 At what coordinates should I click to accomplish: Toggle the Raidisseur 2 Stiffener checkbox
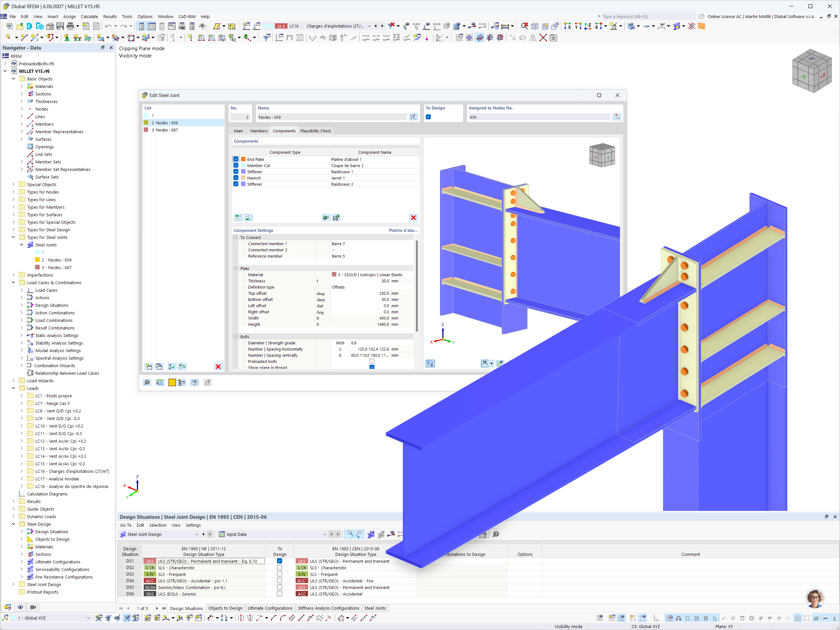coord(236,184)
